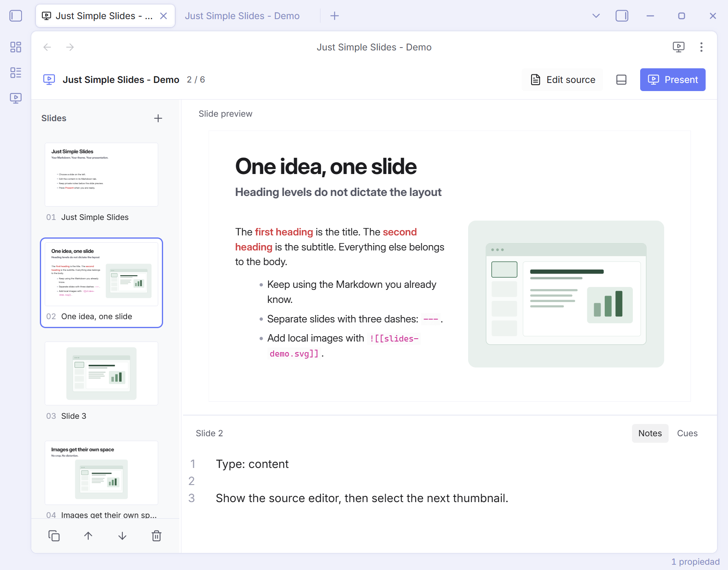Open a new tab with plus
Screen dimensions: 728x570
(334, 16)
